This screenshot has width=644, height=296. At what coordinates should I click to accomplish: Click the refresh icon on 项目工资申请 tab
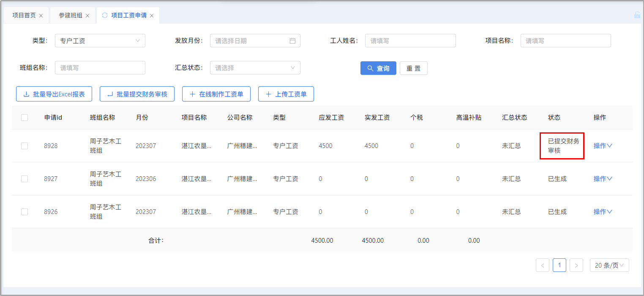105,15
